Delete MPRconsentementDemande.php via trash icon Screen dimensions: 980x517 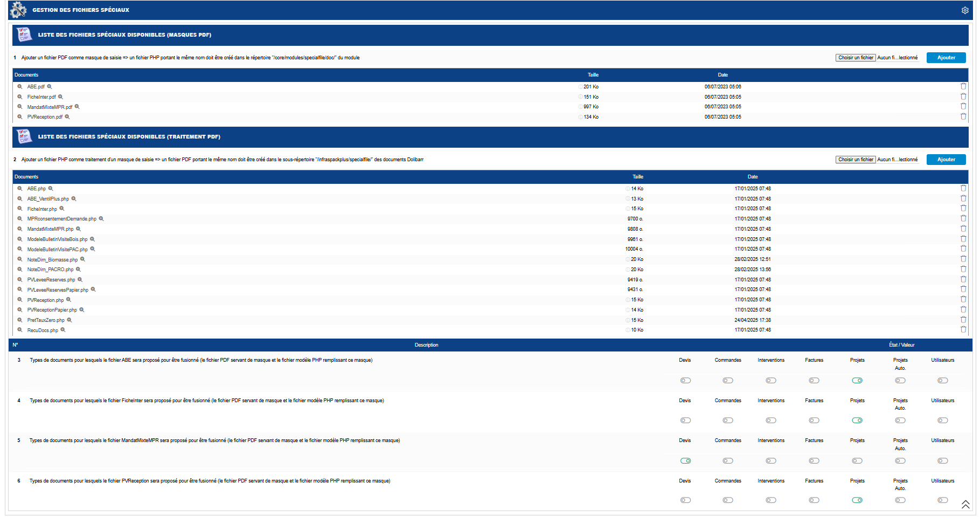[x=963, y=218]
